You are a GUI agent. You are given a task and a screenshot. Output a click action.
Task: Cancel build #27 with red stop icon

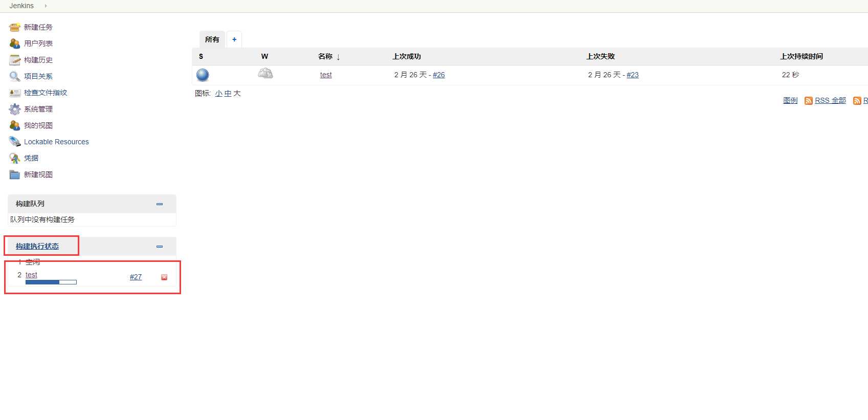click(164, 277)
